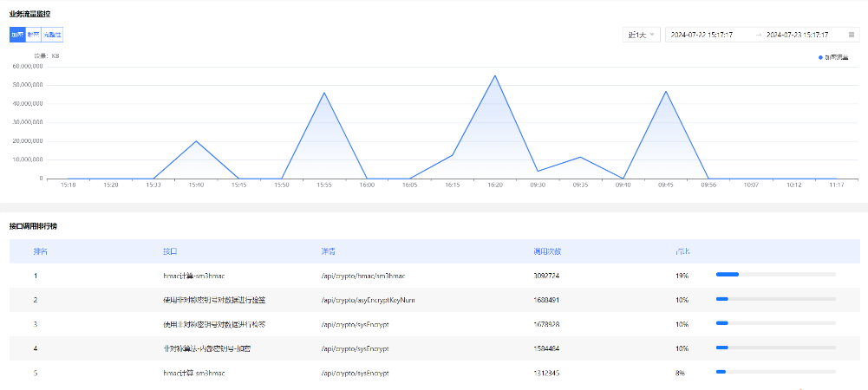The image size is (868, 390).
Task: Click the 8% progress bar in rank 5 row
Action: (x=775, y=372)
